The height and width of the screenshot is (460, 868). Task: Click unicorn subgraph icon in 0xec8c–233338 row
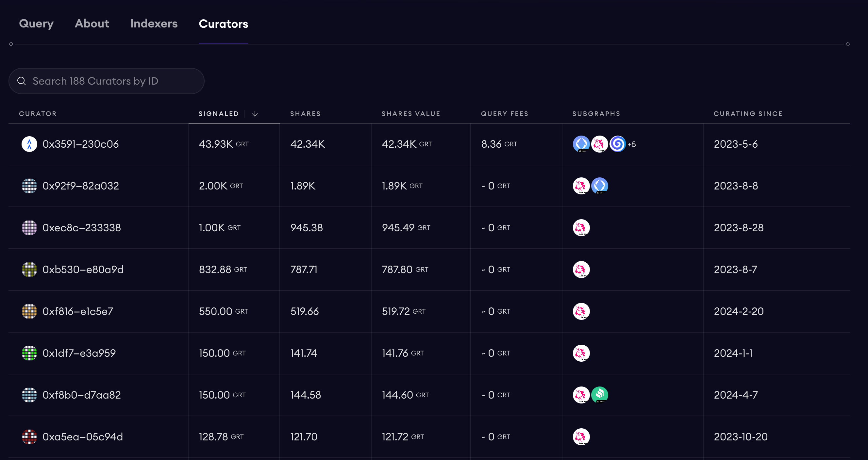tap(581, 228)
